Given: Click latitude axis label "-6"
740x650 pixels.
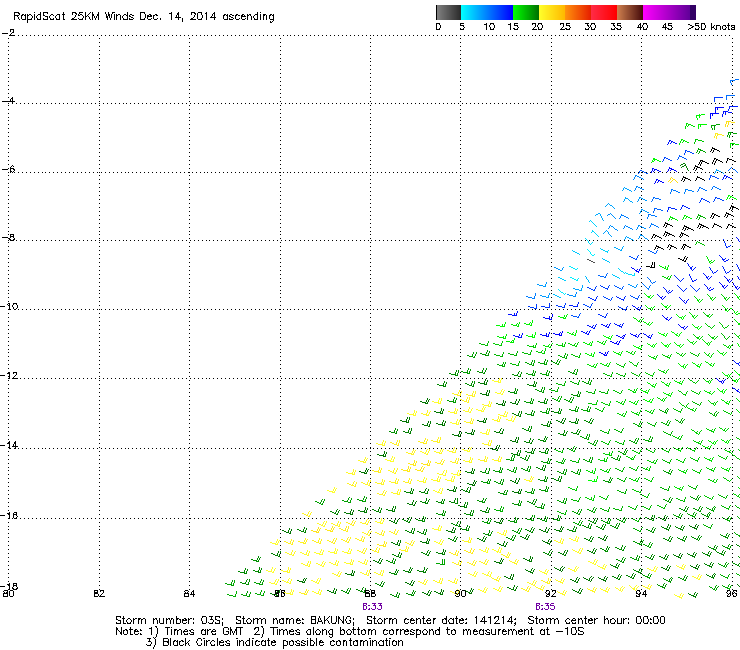Looking at the screenshot, I should pyautogui.click(x=8, y=169).
